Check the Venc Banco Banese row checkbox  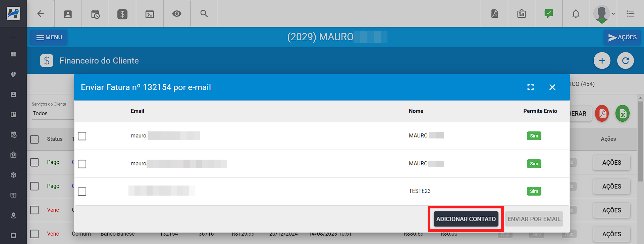tap(35, 234)
